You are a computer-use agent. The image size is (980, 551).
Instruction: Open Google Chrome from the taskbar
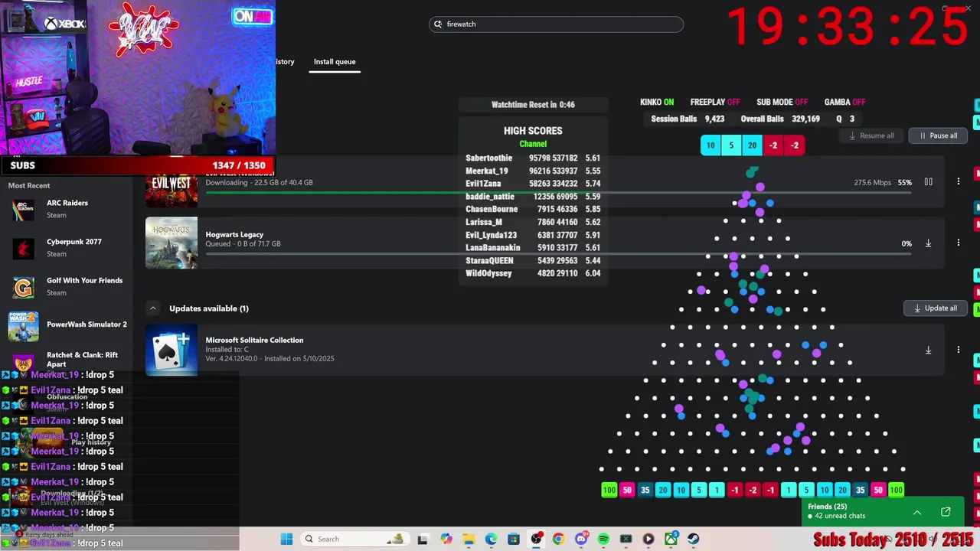coord(558,539)
